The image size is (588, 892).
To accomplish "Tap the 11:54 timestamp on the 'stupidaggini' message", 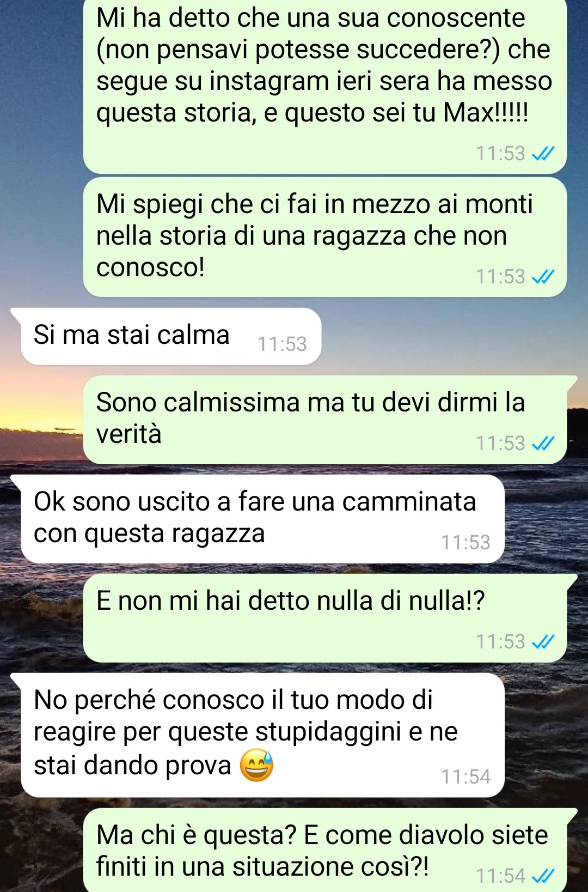I will pos(465,776).
